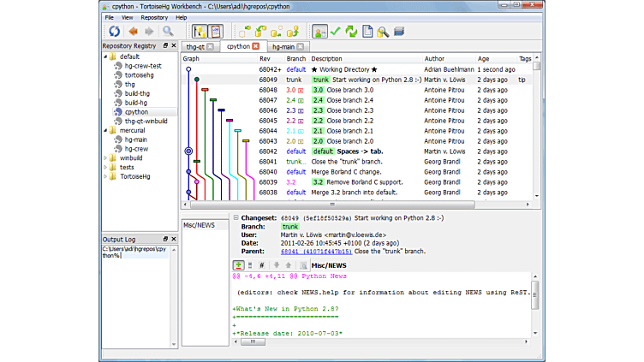This screenshot has height=362, width=644.
Task: Click the orange Back arrow icon
Action: (x=134, y=32)
